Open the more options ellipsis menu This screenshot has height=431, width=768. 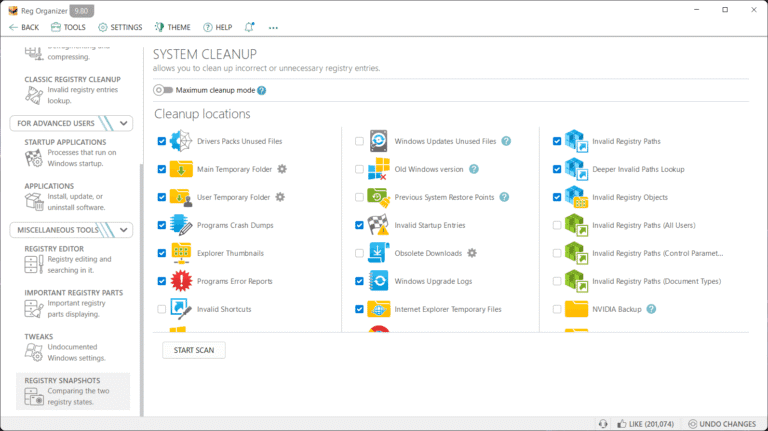(273, 28)
